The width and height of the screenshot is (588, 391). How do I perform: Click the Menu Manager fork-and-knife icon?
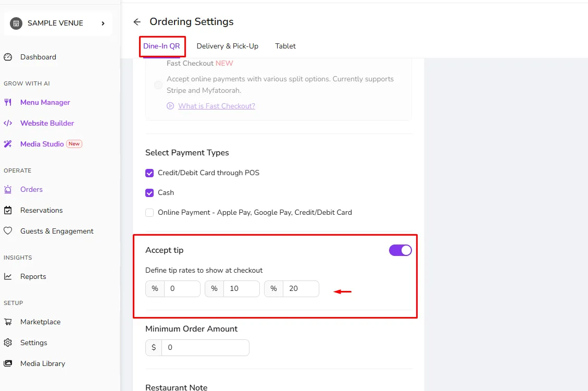[8, 102]
